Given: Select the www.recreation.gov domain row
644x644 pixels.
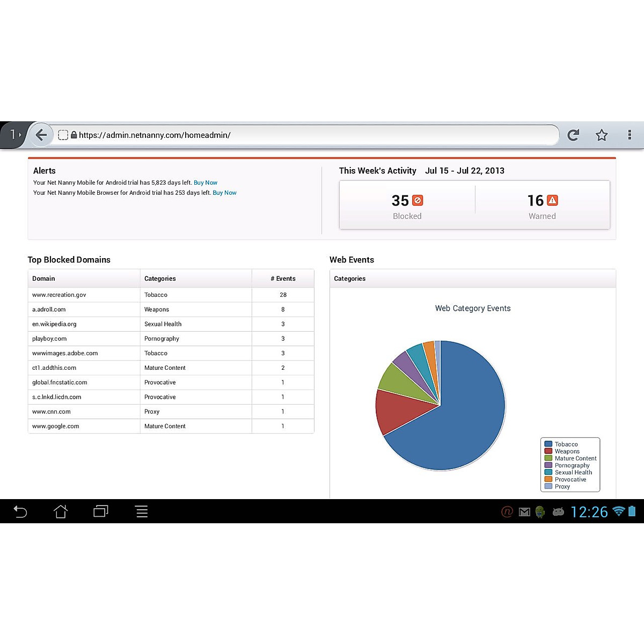Looking at the screenshot, I should point(59,295).
